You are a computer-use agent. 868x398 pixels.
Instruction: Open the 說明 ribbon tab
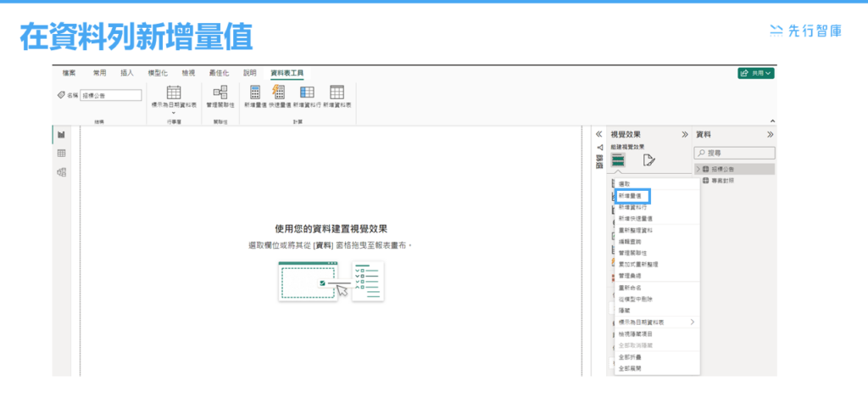click(250, 73)
